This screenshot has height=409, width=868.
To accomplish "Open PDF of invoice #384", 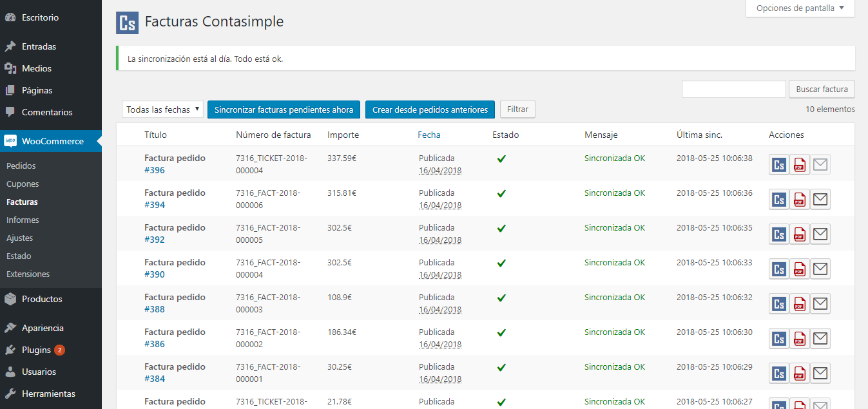I will [800, 374].
